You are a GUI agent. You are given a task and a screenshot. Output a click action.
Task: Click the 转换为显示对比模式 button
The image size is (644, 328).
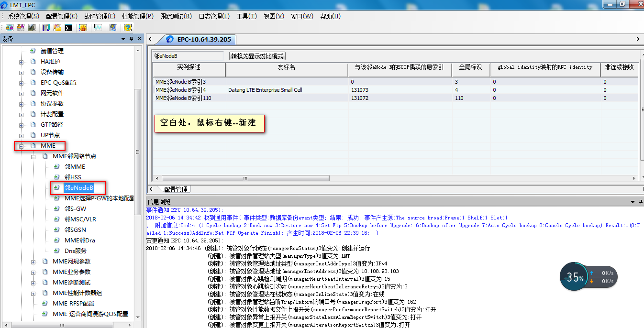257,56
